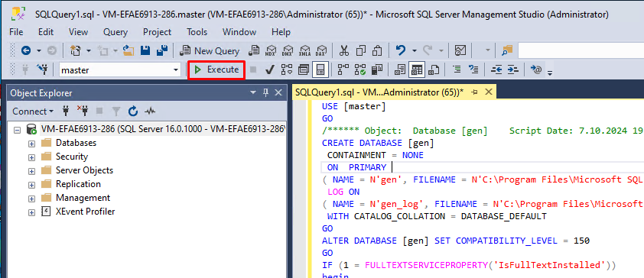The height and width of the screenshot is (278, 644).
Task: Click the New Project icon
Action: (75, 51)
